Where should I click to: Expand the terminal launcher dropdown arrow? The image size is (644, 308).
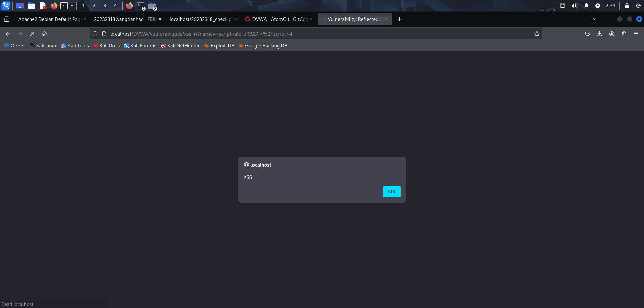pyautogui.click(x=72, y=6)
